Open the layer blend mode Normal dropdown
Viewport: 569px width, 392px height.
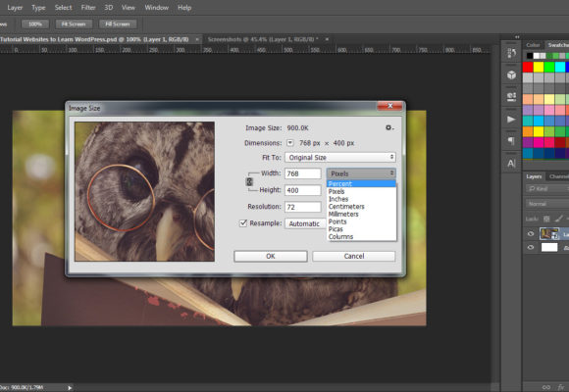coord(547,204)
